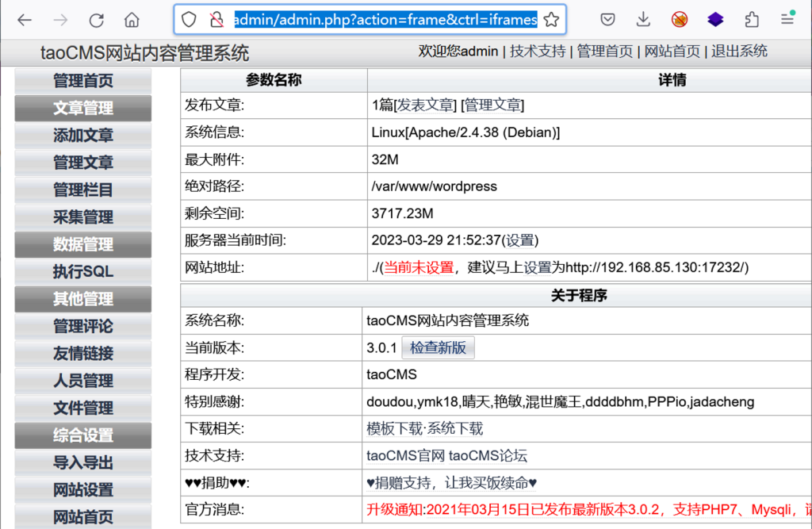Open 网站设置 in the sidebar
The height and width of the screenshot is (529, 812).
(x=82, y=490)
